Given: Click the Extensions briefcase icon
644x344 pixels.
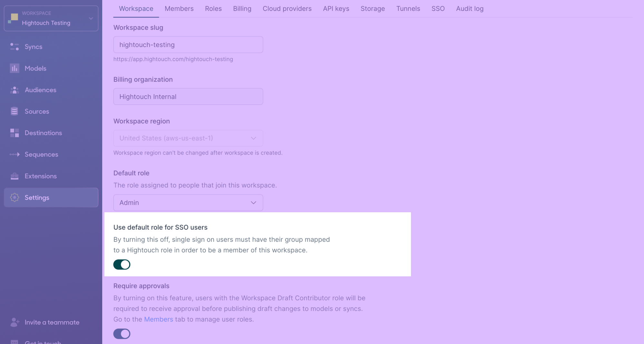Looking at the screenshot, I should [15, 176].
